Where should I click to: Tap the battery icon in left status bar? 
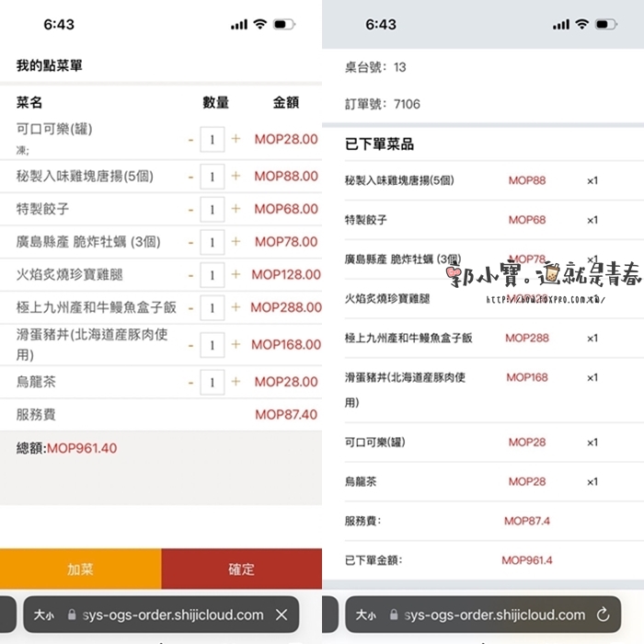(283, 25)
